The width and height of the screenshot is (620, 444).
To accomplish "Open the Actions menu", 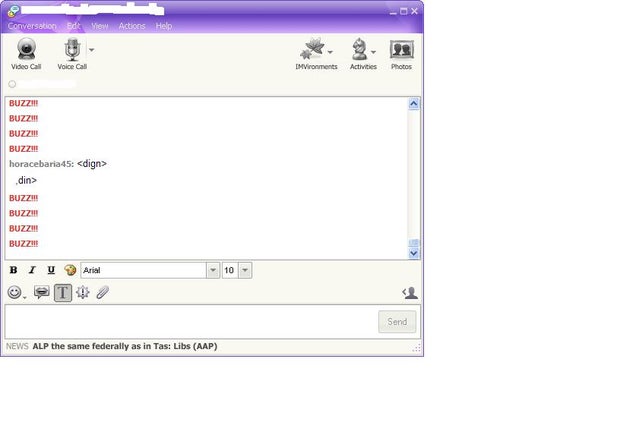I will pyautogui.click(x=132, y=26).
